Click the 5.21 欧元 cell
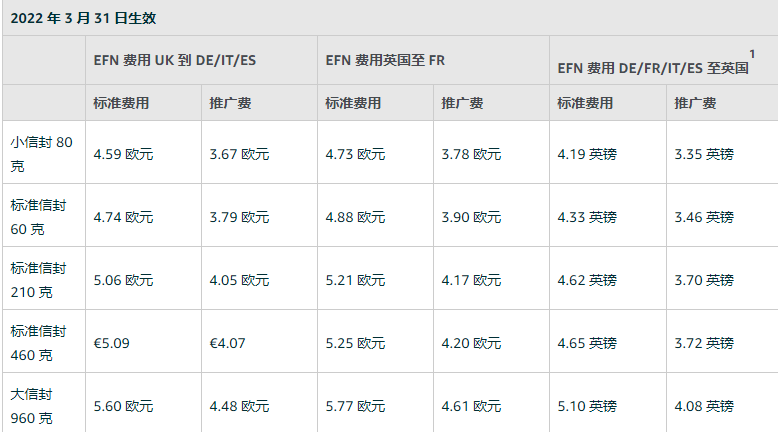 pos(355,280)
